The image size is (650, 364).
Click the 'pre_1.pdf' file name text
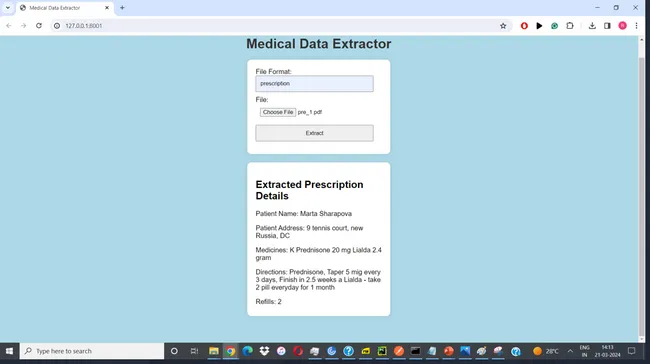310,112
